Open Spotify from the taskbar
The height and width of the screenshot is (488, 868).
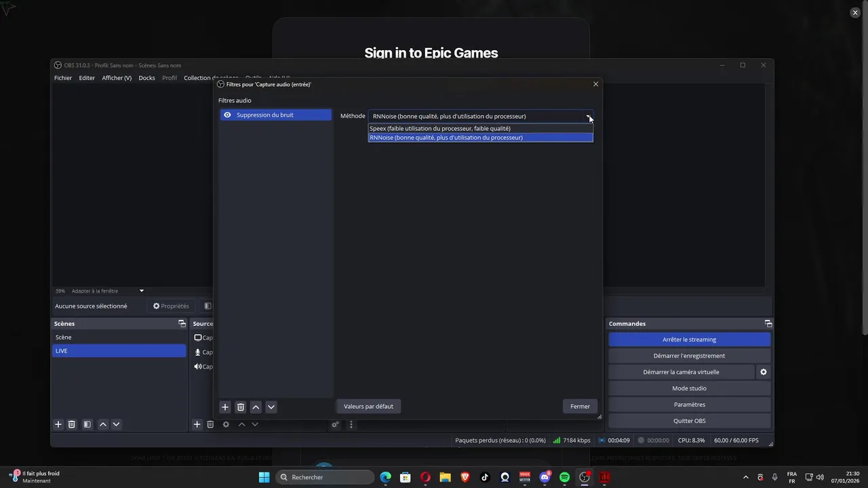pyautogui.click(x=564, y=477)
